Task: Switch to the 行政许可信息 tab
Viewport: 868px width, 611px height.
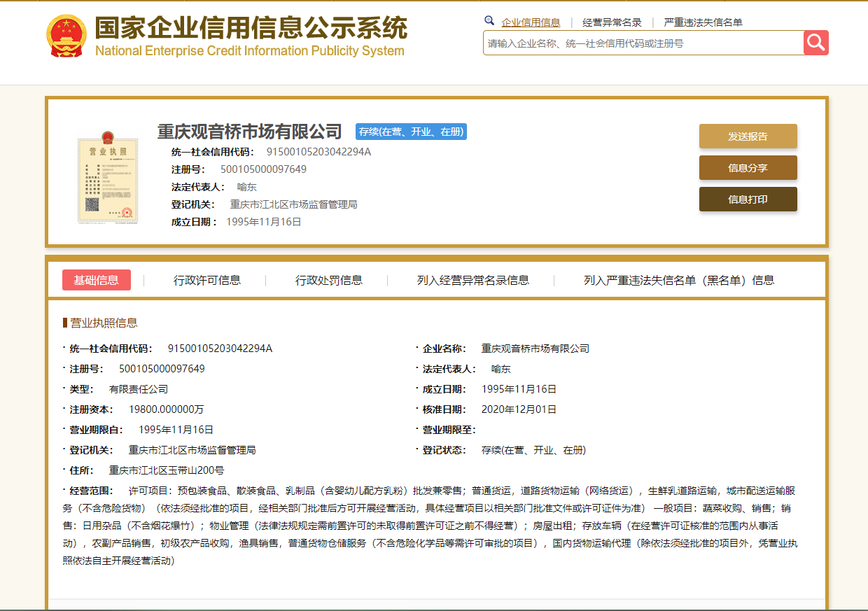Action: 207,279
